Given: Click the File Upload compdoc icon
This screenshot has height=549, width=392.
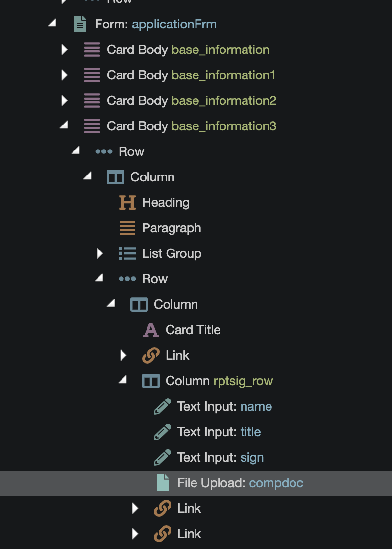Looking at the screenshot, I should point(163,483).
